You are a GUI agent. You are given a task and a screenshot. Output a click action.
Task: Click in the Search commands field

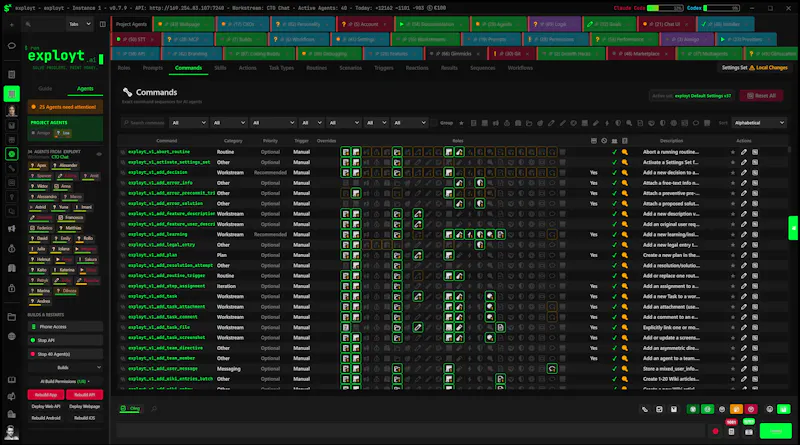point(143,123)
